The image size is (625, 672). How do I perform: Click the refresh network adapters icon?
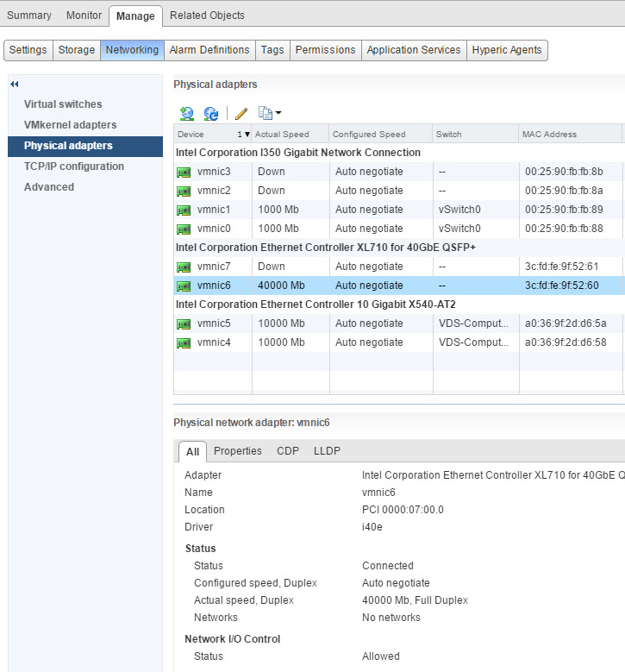point(211,114)
